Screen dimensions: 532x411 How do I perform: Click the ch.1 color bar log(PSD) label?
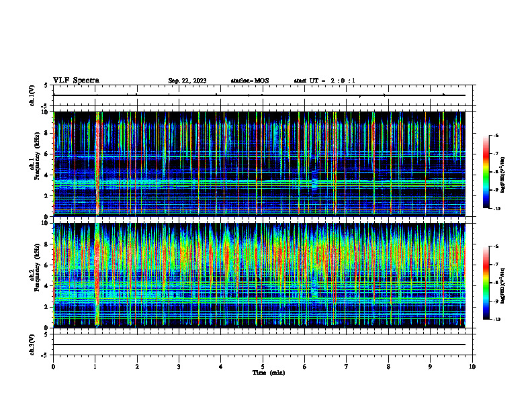coord(503,175)
